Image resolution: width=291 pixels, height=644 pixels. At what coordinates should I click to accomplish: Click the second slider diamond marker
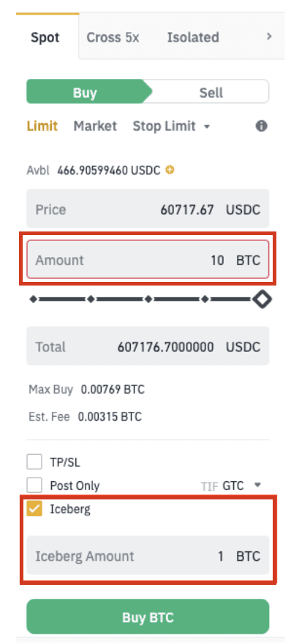pyautogui.click(x=91, y=299)
